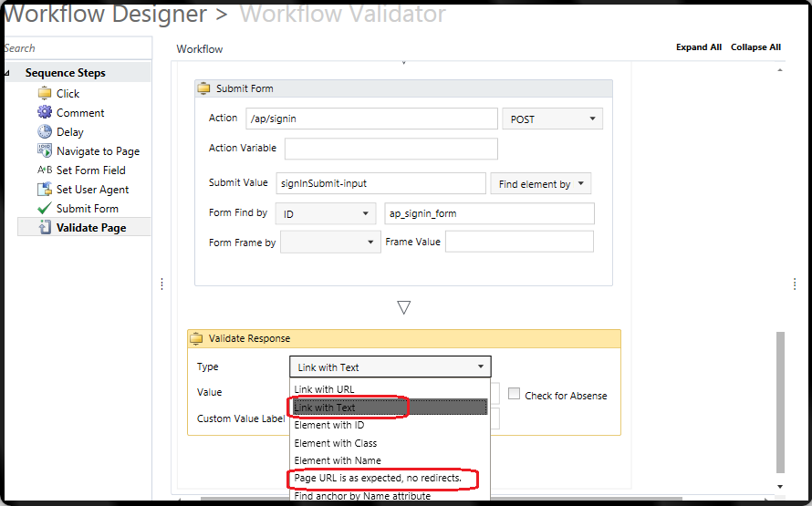Select the Click step label
Viewport: 812px width, 506px height.
68,94
